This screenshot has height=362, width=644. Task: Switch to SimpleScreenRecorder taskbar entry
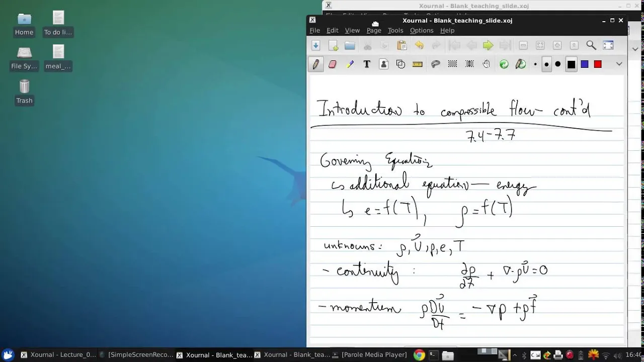pyautogui.click(x=136, y=355)
